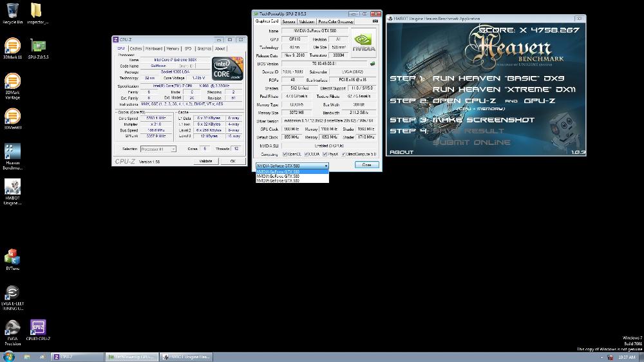
Task: Click the Validate button in CPU-Z
Action: (x=206, y=162)
